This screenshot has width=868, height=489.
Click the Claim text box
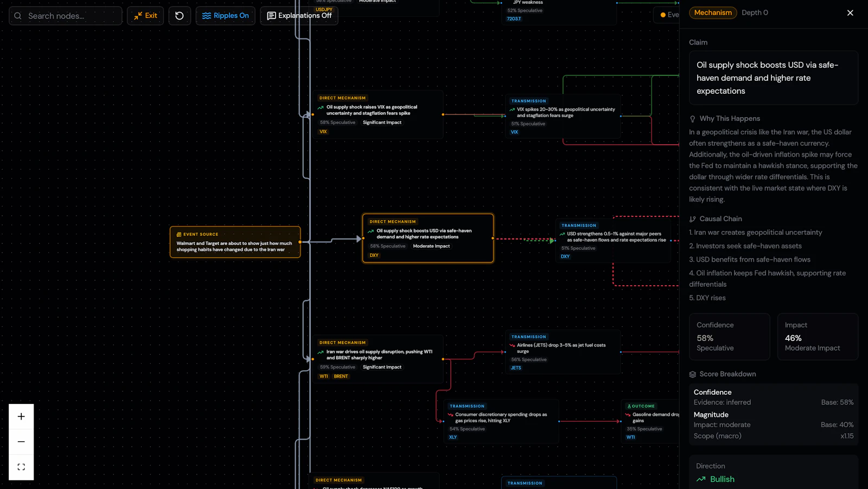click(x=774, y=78)
